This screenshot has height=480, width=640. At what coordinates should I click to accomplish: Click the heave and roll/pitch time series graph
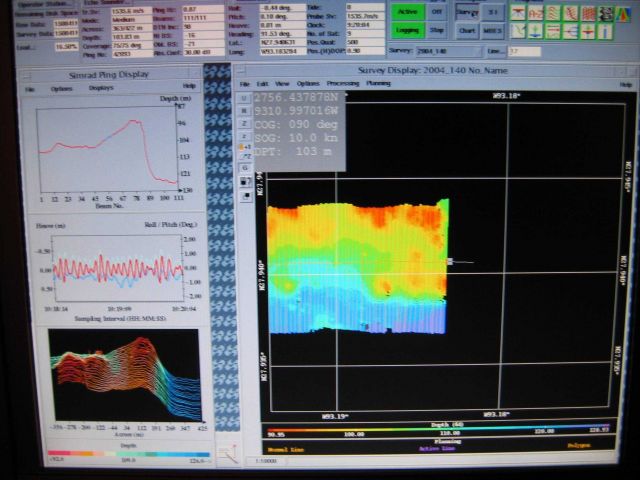[118, 268]
